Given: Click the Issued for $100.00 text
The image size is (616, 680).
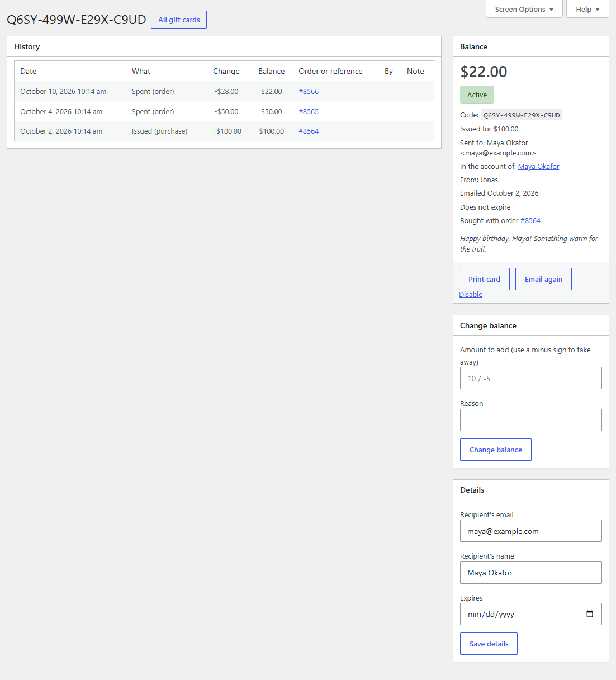Looking at the screenshot, I should [x=489, y=129].
